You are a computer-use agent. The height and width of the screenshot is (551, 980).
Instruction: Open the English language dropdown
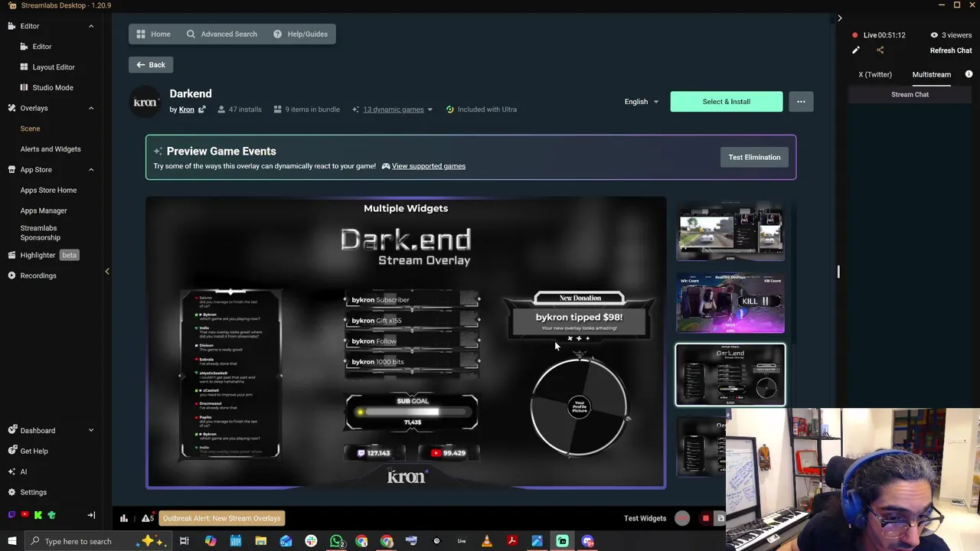642,102
